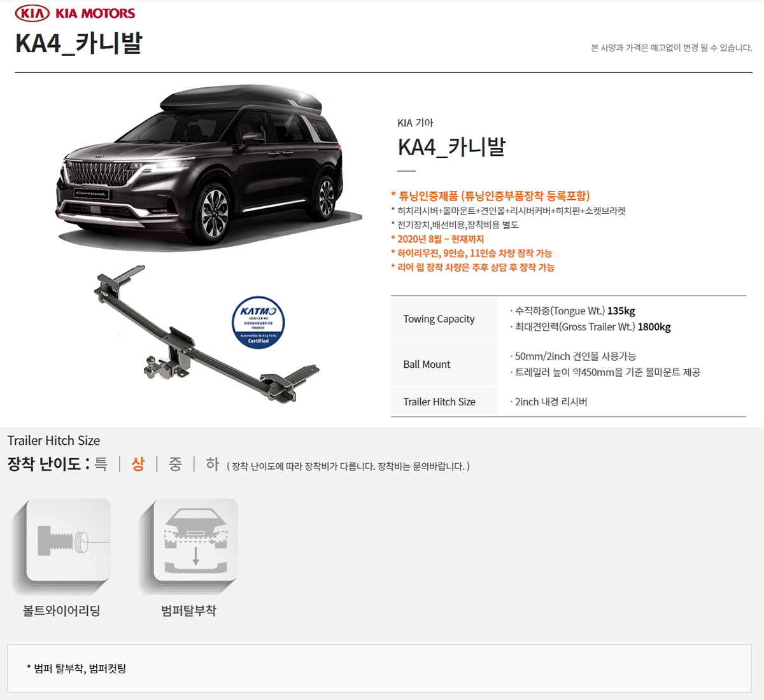This screenshot has height=700, width=764.
Task: Click the 볼트와이어리딩 caption
Action: (x=62, y=610)
